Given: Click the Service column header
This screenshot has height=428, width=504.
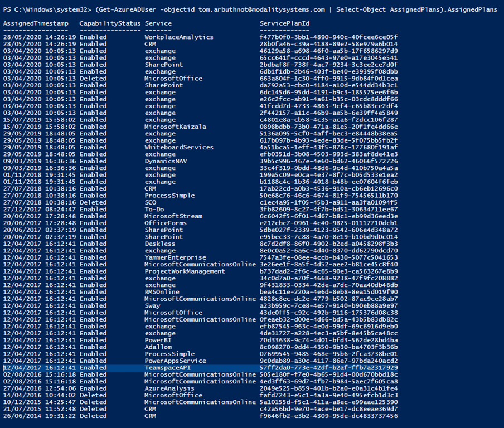Looking at the screenshot, I should pyautogui.click(x=158, y=23).
